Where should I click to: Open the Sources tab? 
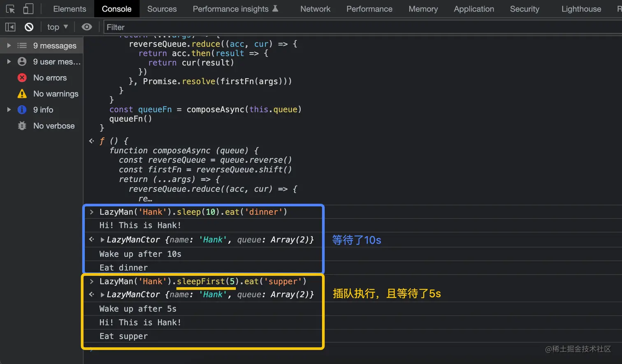tap(162, 9)
